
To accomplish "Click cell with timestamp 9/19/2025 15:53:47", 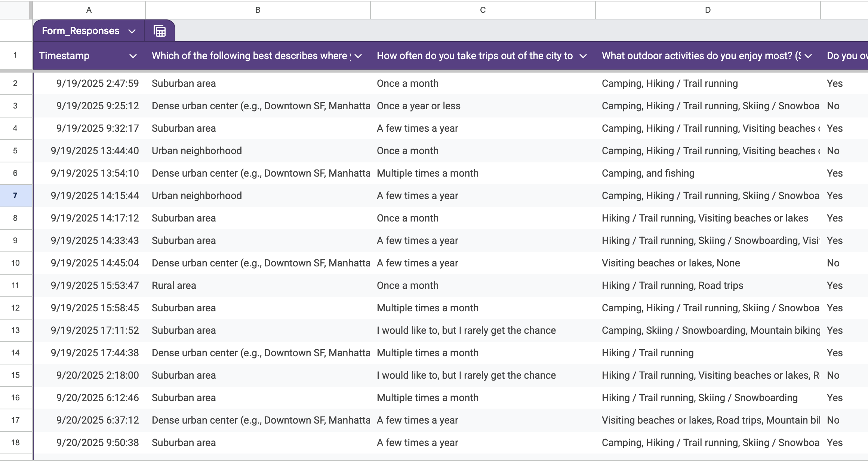I will pyautogui.click(x=89, y=286).
